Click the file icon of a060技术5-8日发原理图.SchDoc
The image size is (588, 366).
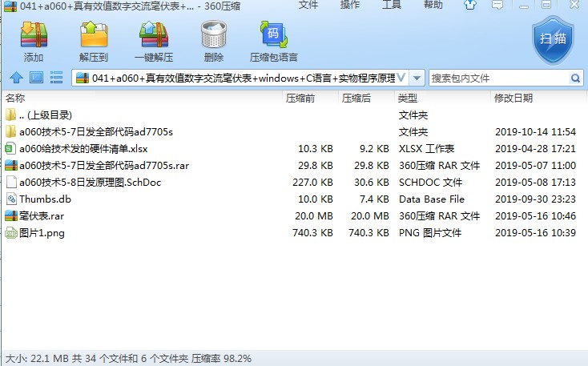11,183
